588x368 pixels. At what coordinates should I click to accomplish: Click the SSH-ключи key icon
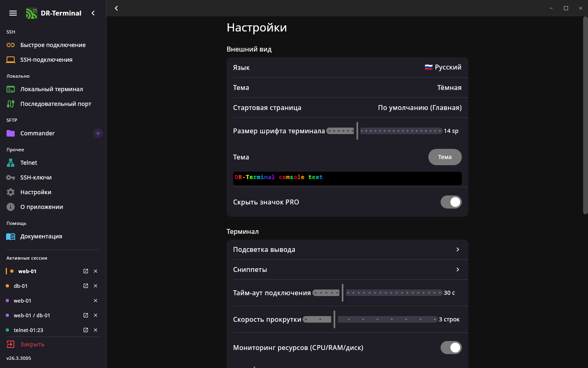[x=11, y=177]
